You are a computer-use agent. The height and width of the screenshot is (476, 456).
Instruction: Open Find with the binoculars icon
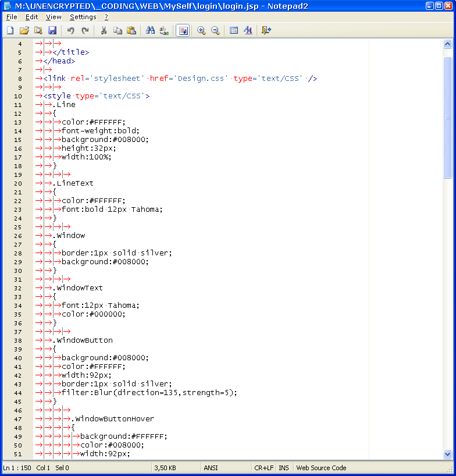click(150, 30)
